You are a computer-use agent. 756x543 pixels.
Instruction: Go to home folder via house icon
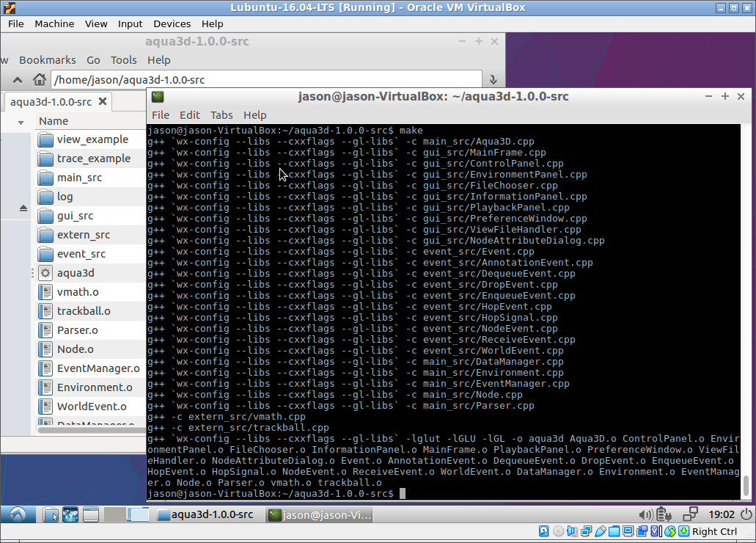40,80
